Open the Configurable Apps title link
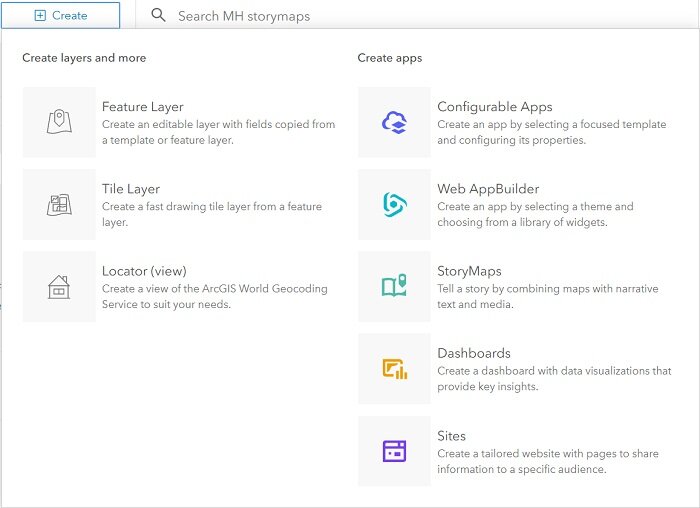The image size is (700, 508). (495, 107)
